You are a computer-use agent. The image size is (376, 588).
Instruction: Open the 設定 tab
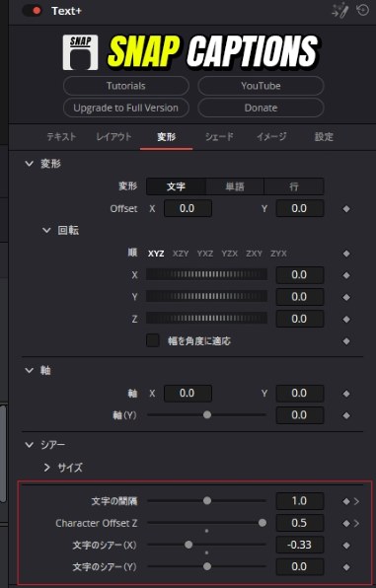(324, 137)
